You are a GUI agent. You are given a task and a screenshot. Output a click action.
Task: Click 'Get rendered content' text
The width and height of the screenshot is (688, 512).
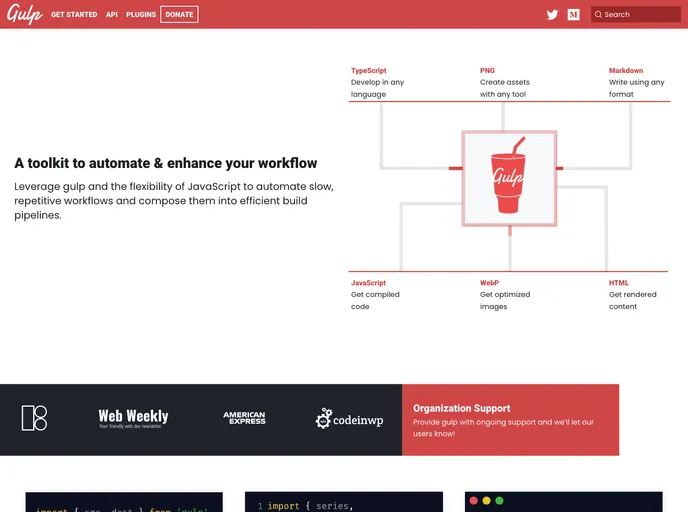click(x=633, y=301)
